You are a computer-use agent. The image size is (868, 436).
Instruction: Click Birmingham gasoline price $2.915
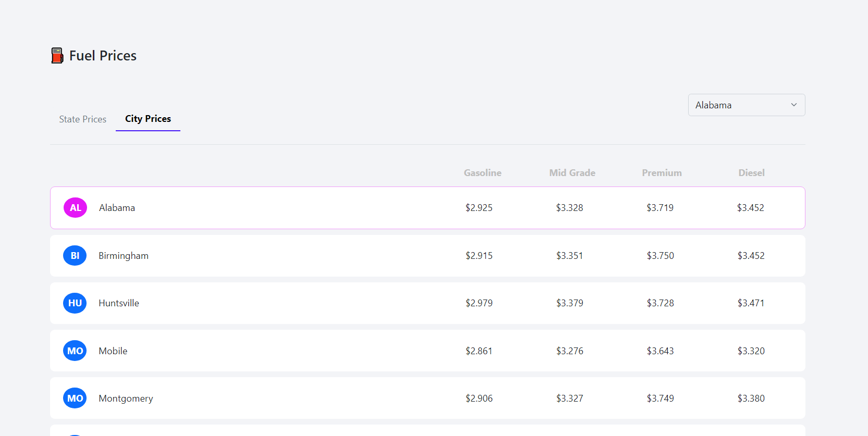click(479, 256)
